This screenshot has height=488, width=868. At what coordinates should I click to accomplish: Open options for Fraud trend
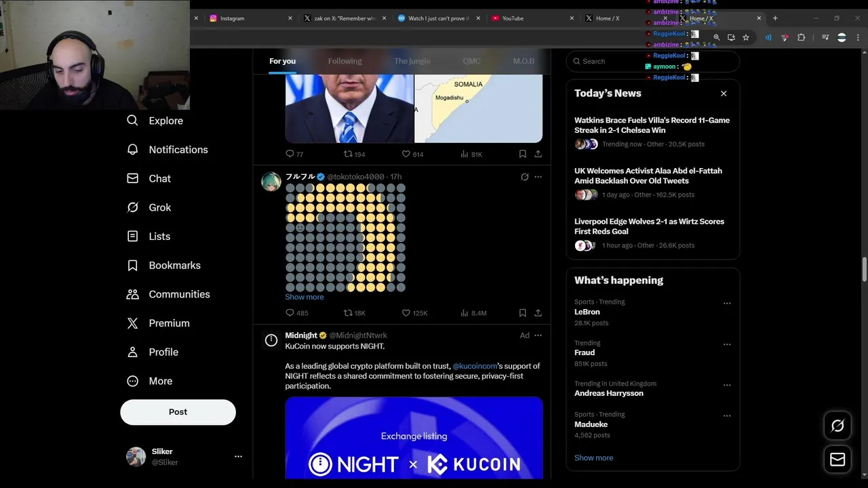pos(727,344)
